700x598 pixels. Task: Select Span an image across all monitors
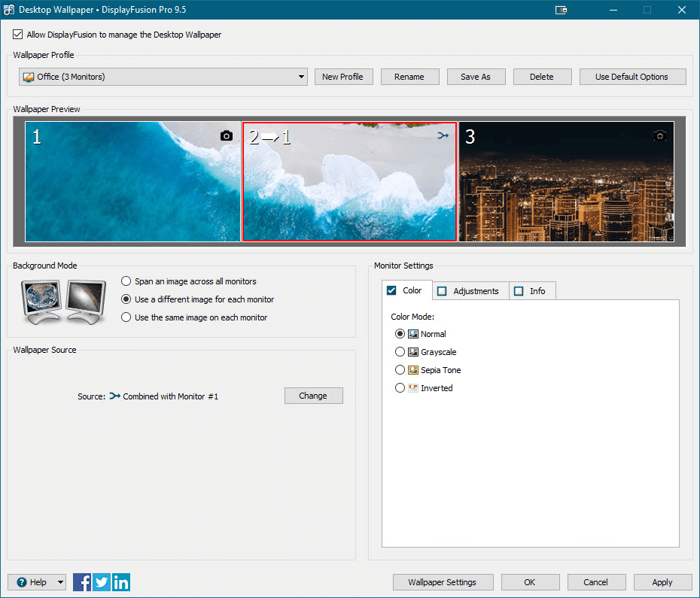coord(126,281)
